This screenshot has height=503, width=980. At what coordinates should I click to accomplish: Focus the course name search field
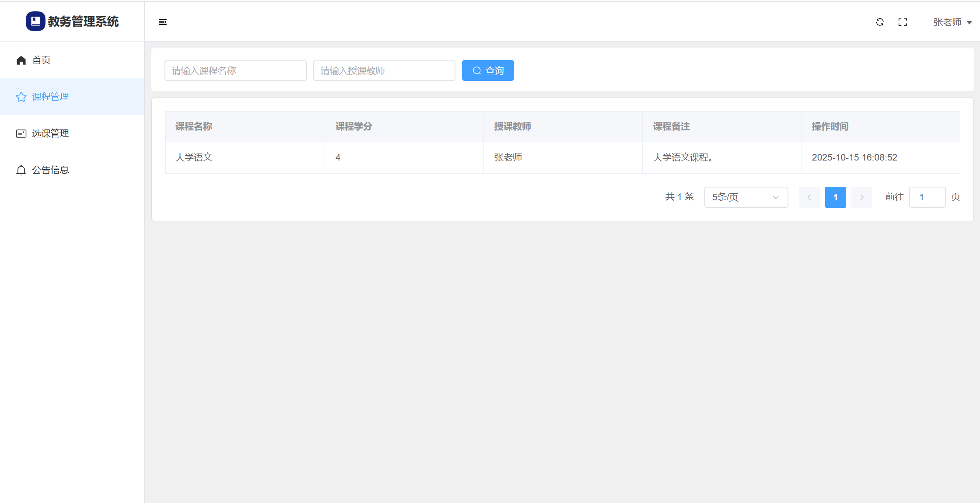[235, 70]
